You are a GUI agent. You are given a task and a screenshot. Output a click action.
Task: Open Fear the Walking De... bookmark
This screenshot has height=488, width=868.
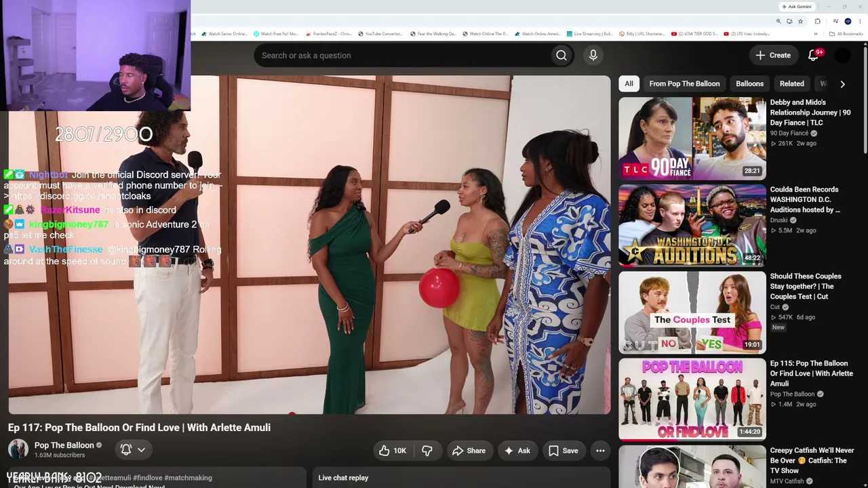tap(433, 34)
